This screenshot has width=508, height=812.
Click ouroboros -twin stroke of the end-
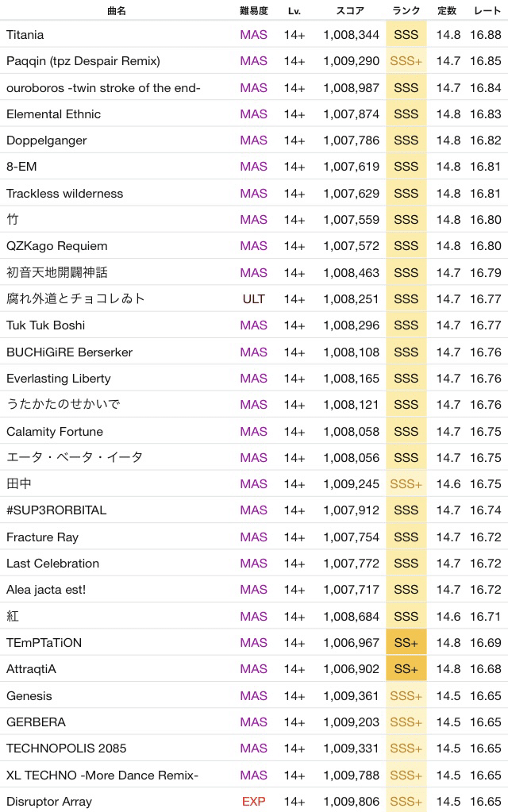(103, 88)
